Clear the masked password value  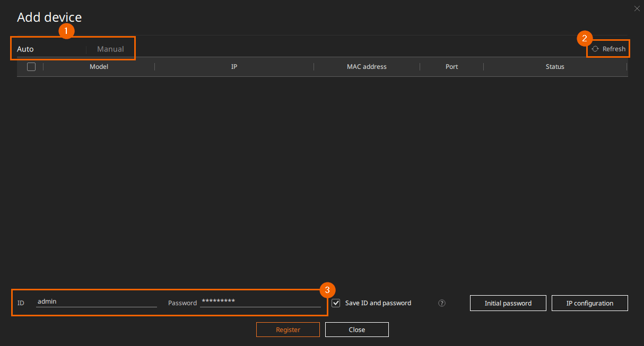pyautogui.click(x=260, y=301)
